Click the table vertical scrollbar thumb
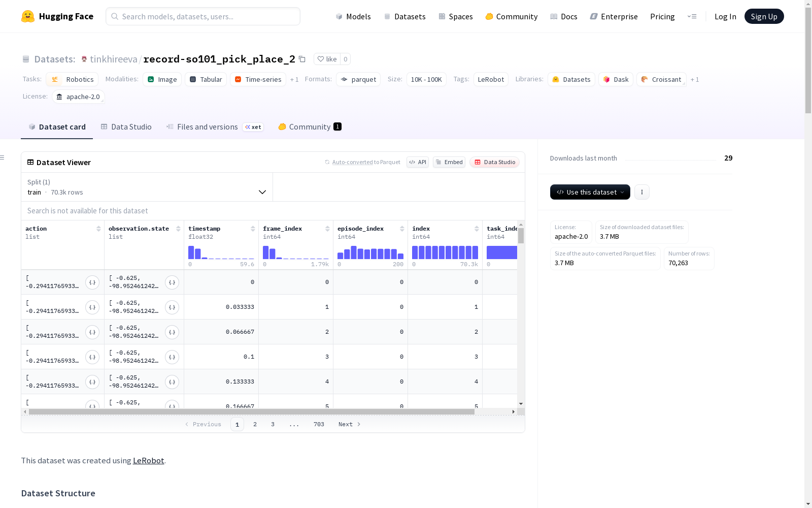This screenshot has width=812, height=508. [521, 236]
